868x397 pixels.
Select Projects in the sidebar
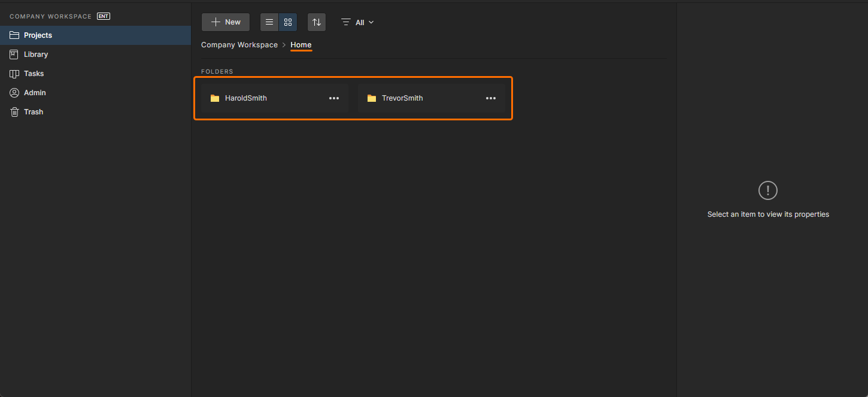tap(96, 35)
